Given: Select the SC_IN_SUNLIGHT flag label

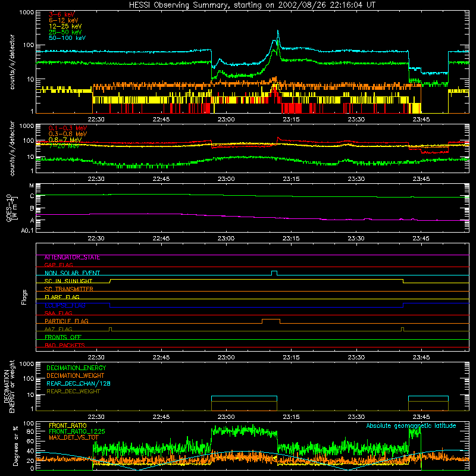Looking at the screenshot, I should tap(68, 281).
